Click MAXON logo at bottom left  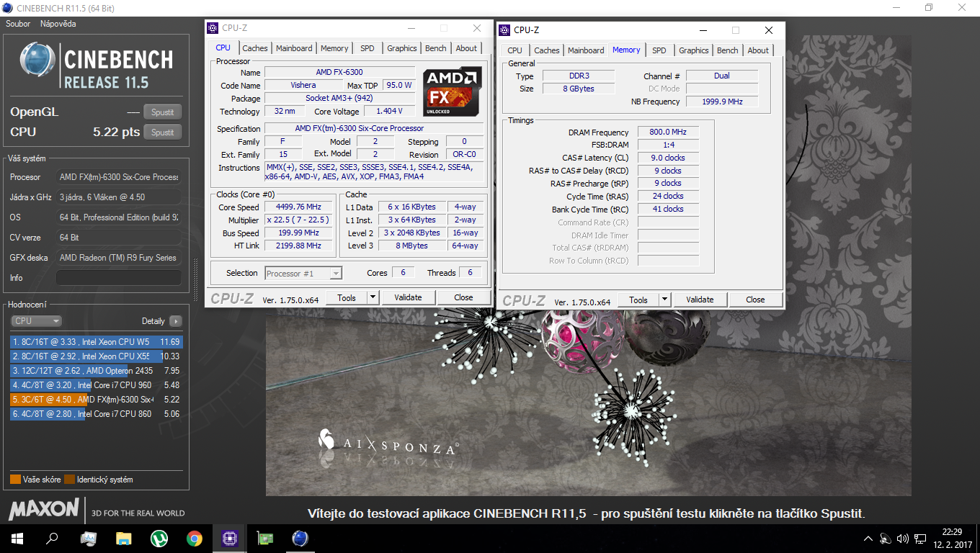pyautogui.click(x=44, y=509)
